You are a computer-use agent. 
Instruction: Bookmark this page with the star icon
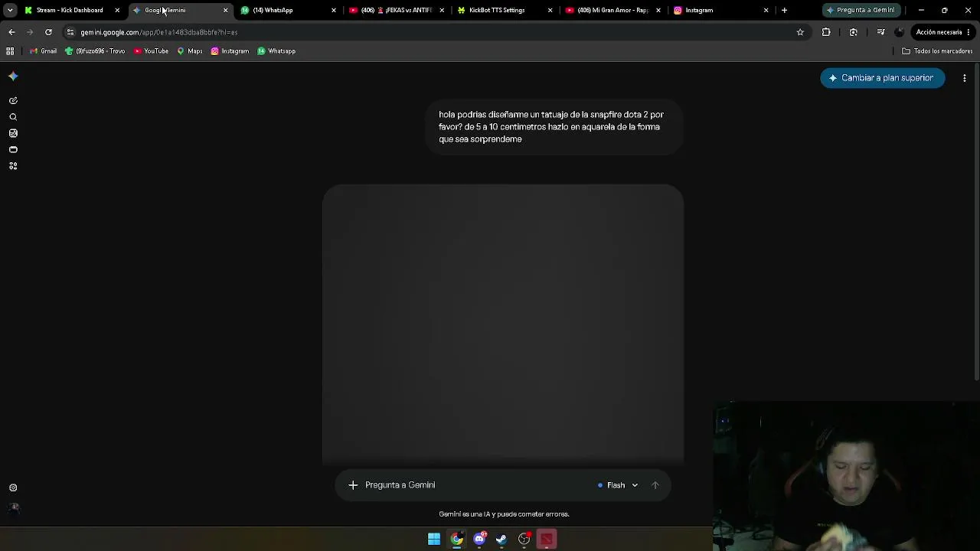(800, 32)
